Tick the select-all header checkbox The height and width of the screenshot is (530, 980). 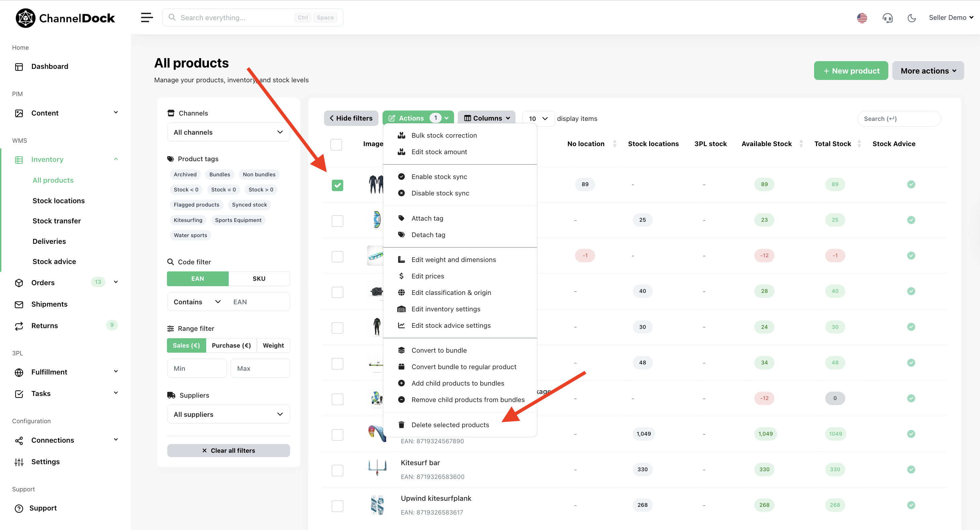point(336,144)
